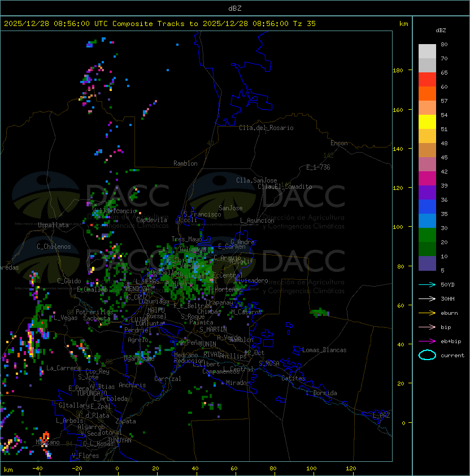Click the Lomas_Blancas label

tap(324, 350)
